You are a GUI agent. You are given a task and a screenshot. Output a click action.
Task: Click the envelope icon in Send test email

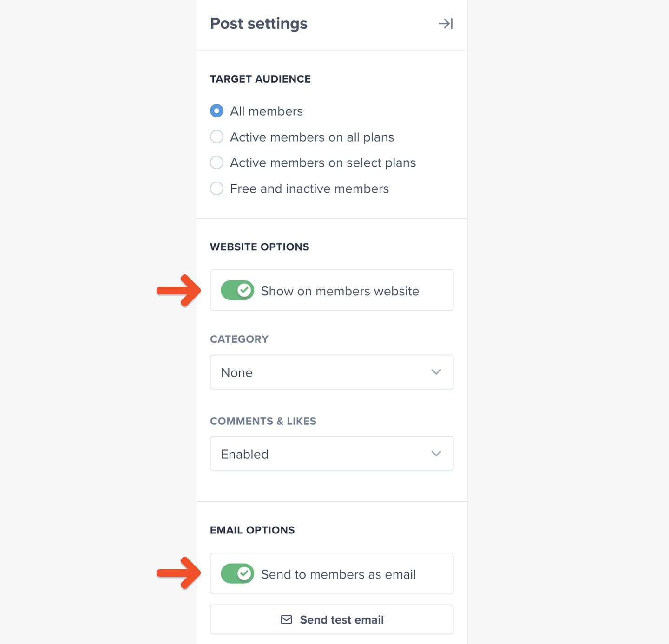point(287,619)
